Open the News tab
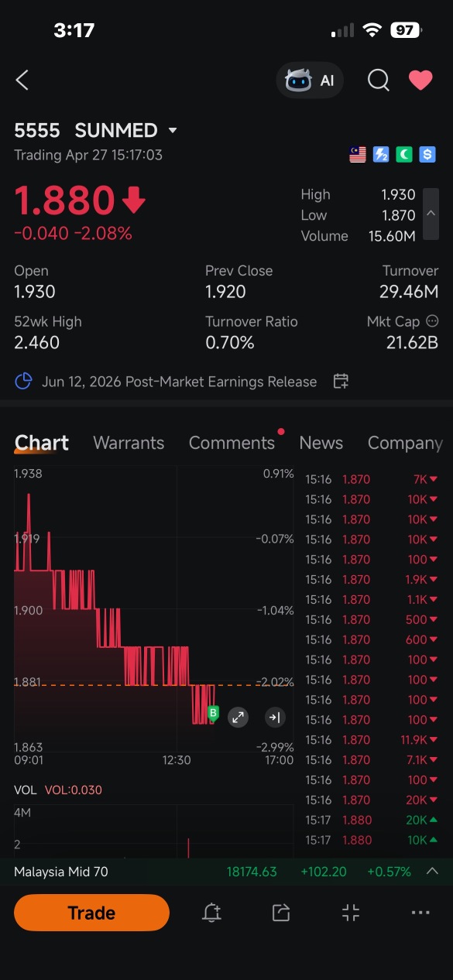 tap(321, 443)
